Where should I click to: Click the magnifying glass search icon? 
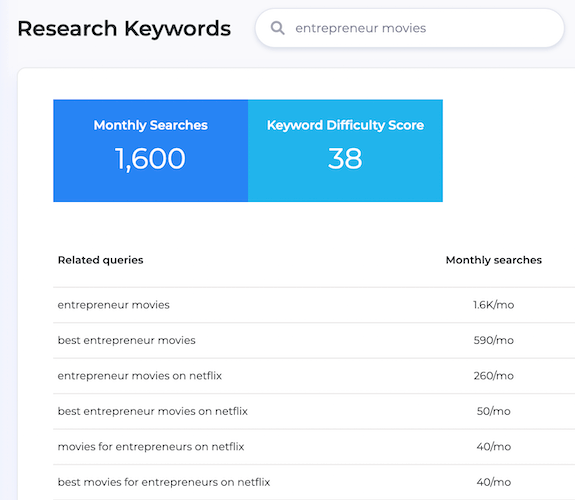coord(277,28)
